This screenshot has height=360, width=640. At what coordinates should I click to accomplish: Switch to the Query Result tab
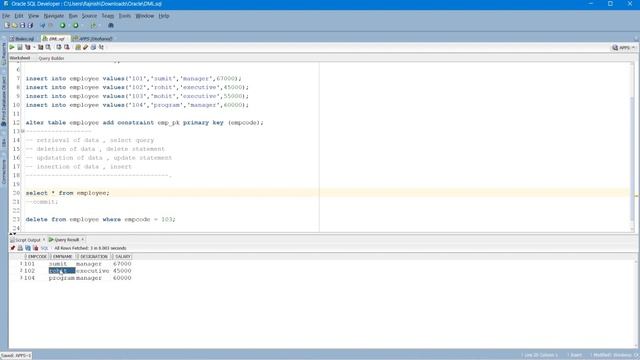point(64,240)
